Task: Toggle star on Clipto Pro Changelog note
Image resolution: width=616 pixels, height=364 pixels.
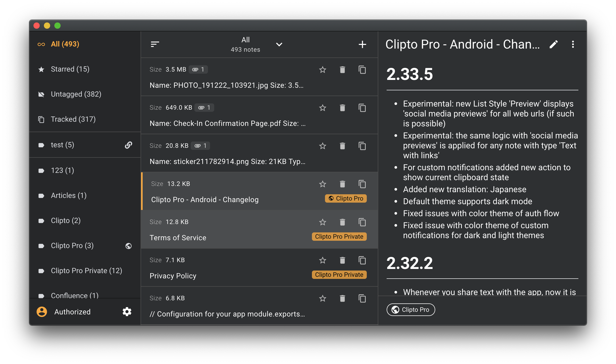Action: click(x=323, y=184)
